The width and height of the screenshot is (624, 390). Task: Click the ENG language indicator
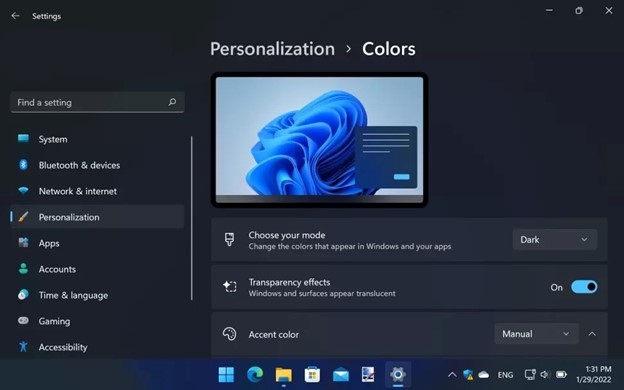tap(505, 375)
